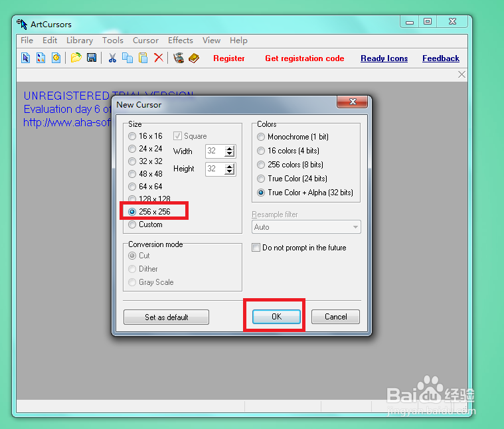The width and height of the screenshot is (504, 429).
Task: Select the Gray Scale conversion mode
Action: point(151,282)
